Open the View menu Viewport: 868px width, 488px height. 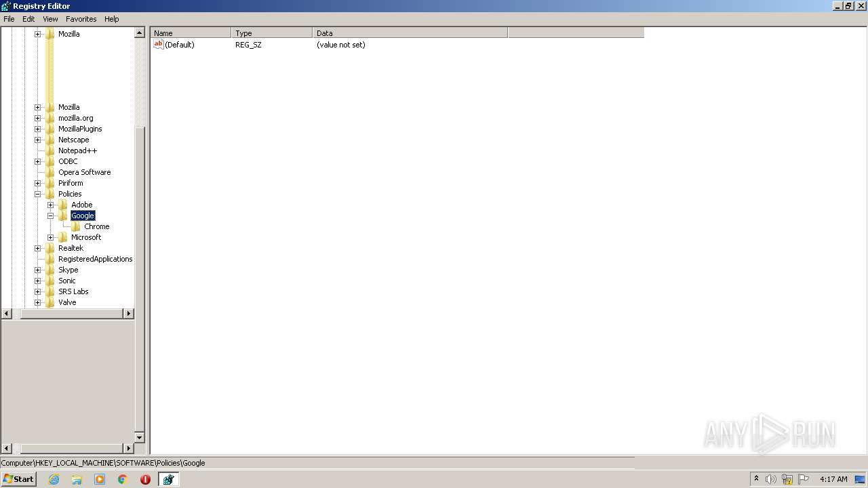50,19
